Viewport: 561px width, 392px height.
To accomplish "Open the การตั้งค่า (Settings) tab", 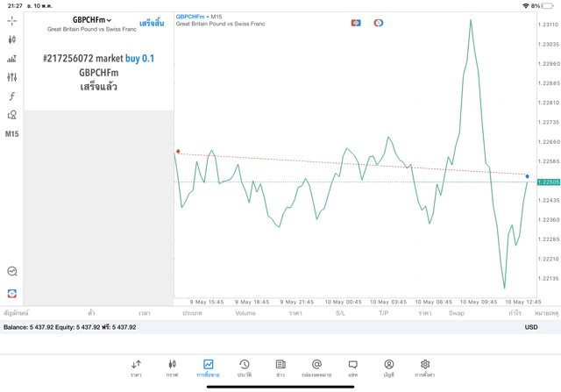I will [425, 367].
